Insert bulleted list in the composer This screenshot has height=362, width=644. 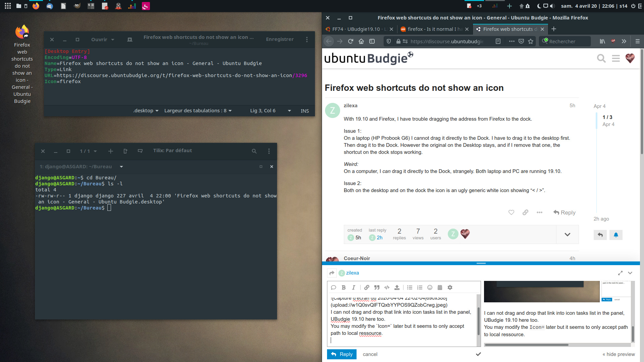[410, 288]
